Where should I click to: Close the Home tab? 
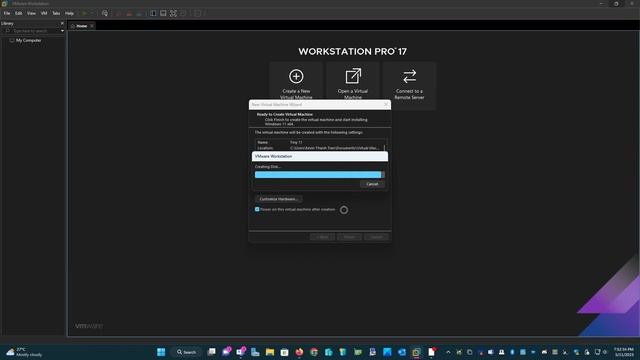tap(92, 26)
